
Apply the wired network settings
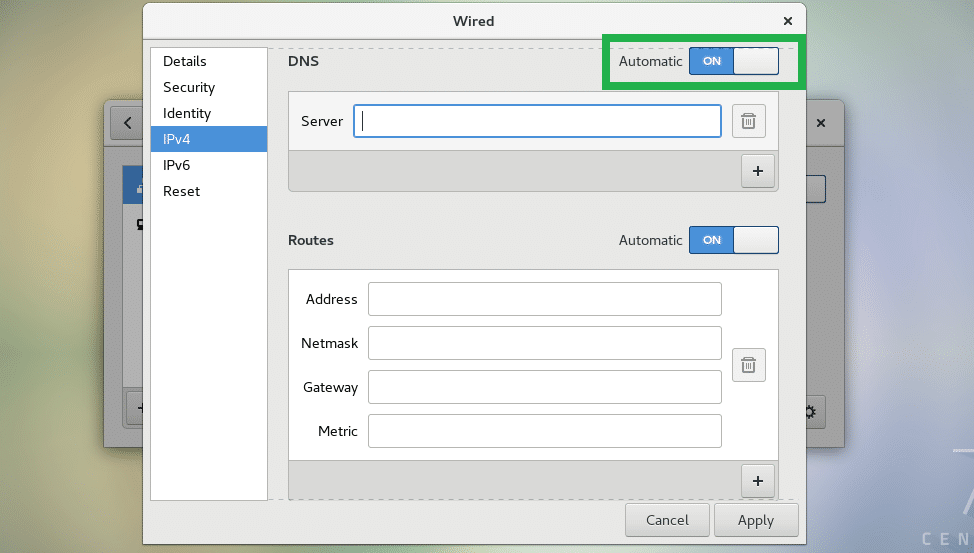point(755,520)
